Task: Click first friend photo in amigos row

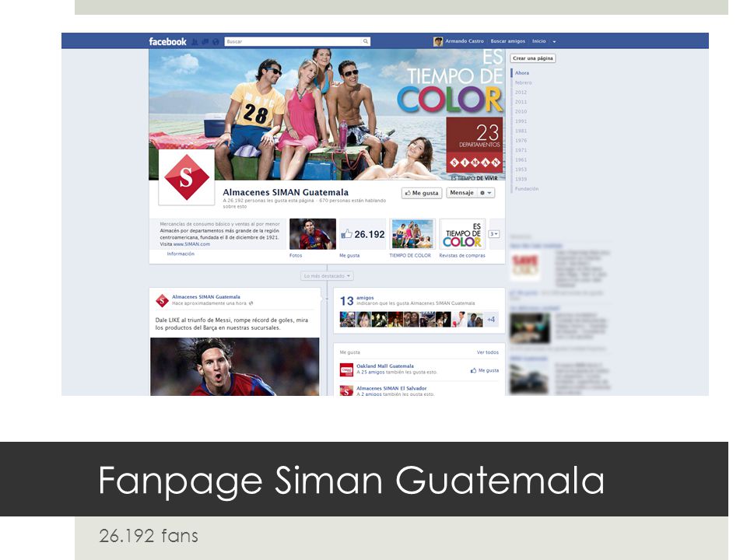Action: (x=347, y=320)
